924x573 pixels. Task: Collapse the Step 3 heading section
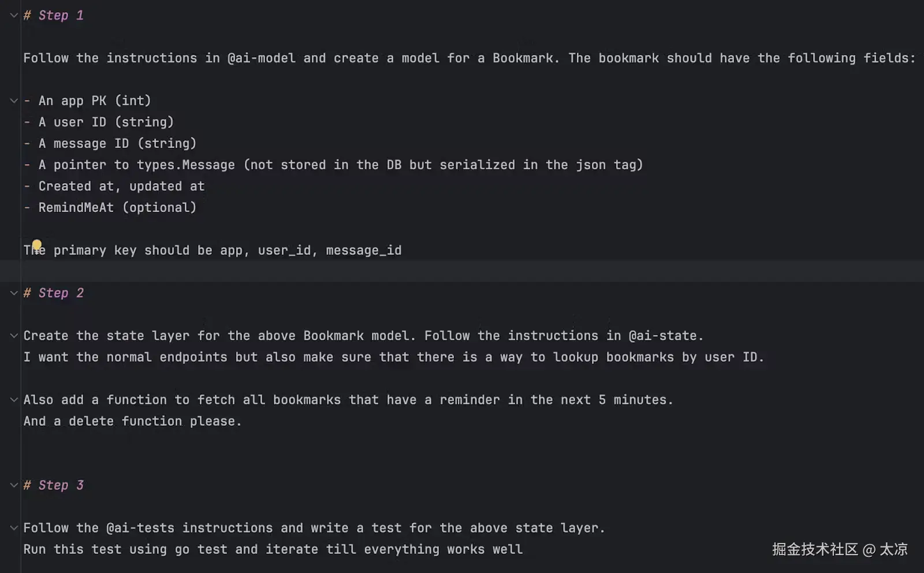point(14,486)
